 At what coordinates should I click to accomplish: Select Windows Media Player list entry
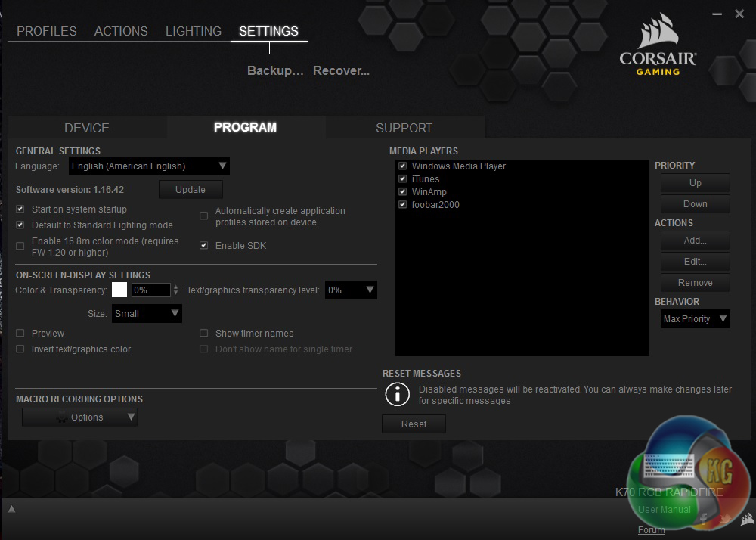[x=459, y=166]
